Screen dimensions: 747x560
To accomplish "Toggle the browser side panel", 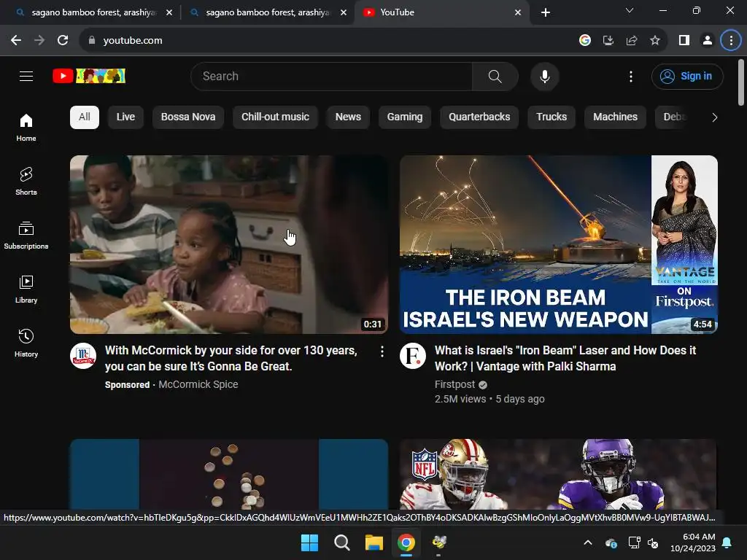I will 684,41.
